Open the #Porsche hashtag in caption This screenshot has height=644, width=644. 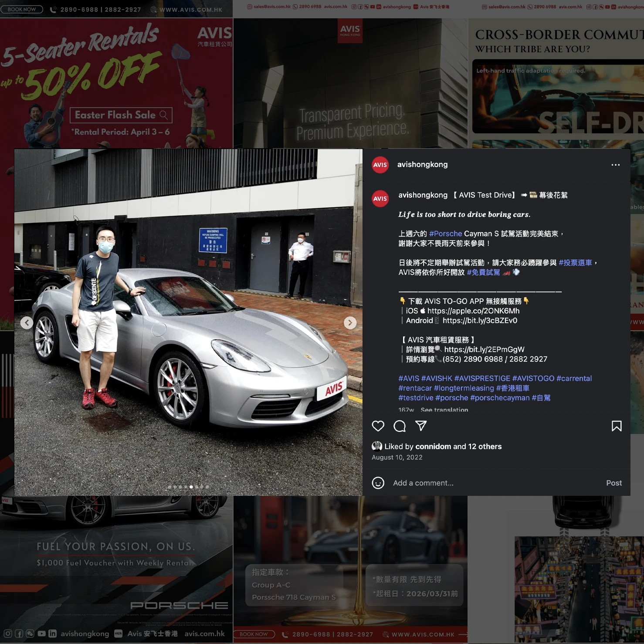point(445,234)
